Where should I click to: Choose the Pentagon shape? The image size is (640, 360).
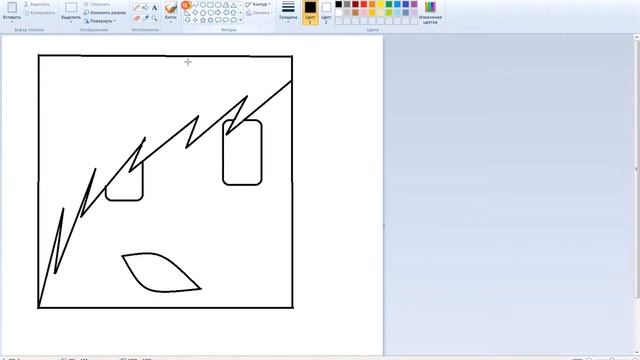pyautogui.click(x=203, y=13)
